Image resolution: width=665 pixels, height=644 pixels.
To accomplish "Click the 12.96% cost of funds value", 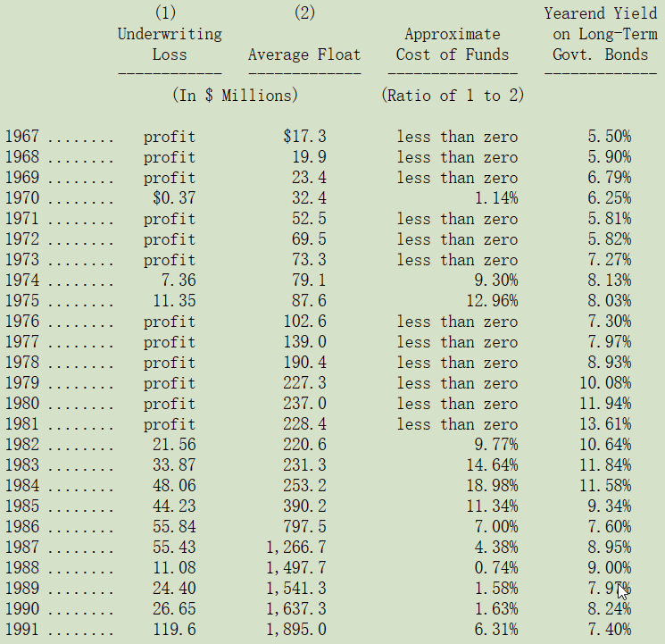I will click(x=492, y=300).
